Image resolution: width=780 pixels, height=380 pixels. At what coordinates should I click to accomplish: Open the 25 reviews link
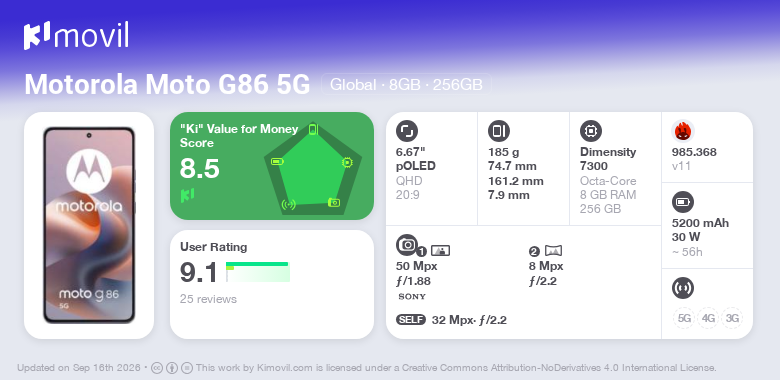[x=208, y=299]
